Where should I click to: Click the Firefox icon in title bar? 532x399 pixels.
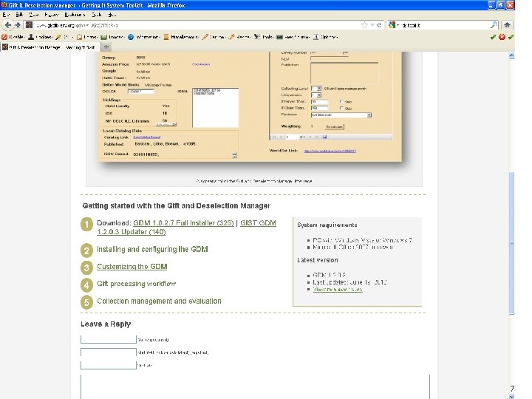point(4,5)
